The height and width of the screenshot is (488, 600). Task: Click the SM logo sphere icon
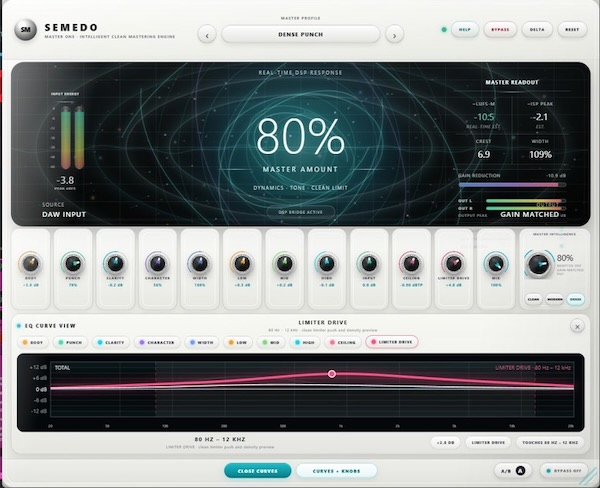25,29
